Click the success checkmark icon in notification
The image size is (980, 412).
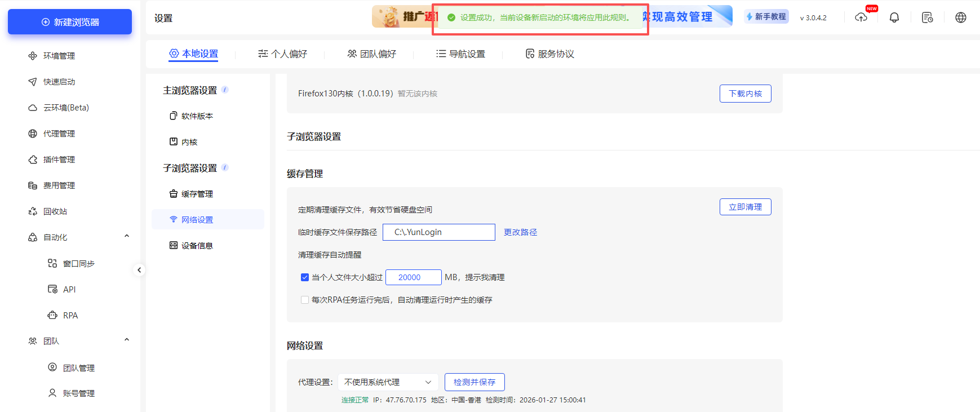tap(451, 17)
